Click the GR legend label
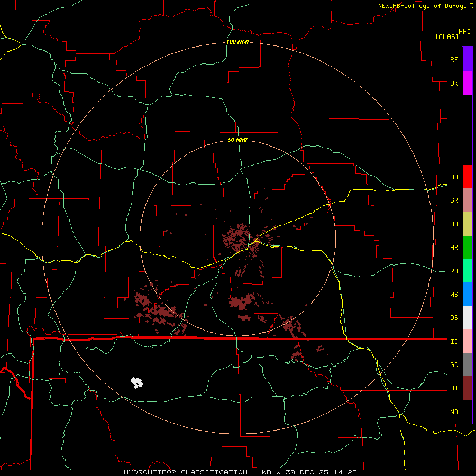This screenshot has height=476, width=476. point(454,200)
